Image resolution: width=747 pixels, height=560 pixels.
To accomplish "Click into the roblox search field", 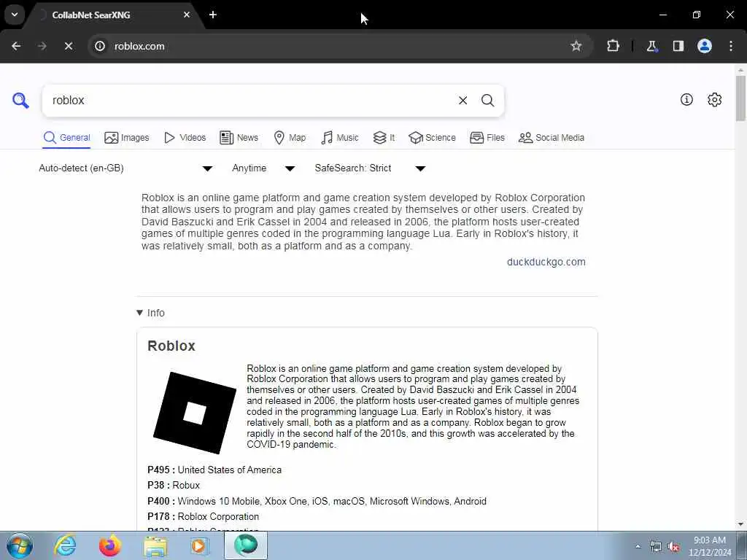I will pos(252,101).
